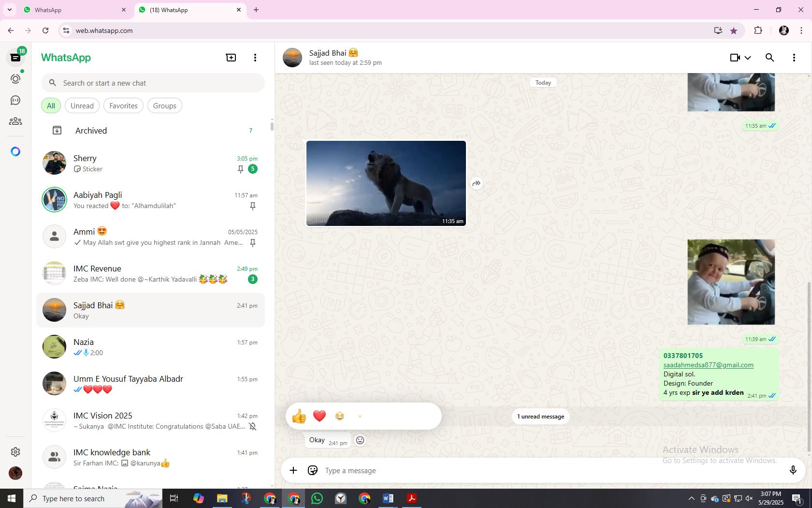812x508 pixels.
Task: Open the IMC Revenue group chat
Action: point(150,273)
